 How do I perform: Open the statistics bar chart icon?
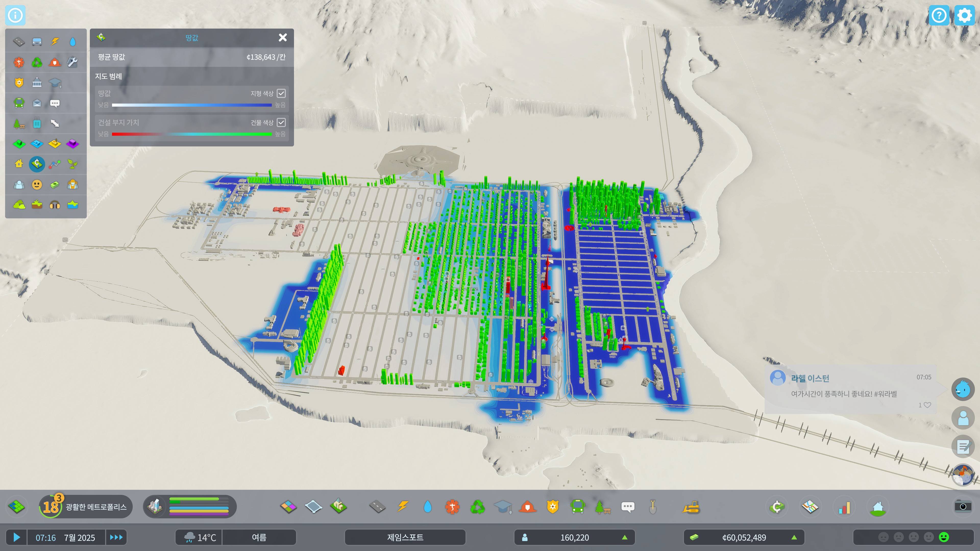(x=844, y=507)
